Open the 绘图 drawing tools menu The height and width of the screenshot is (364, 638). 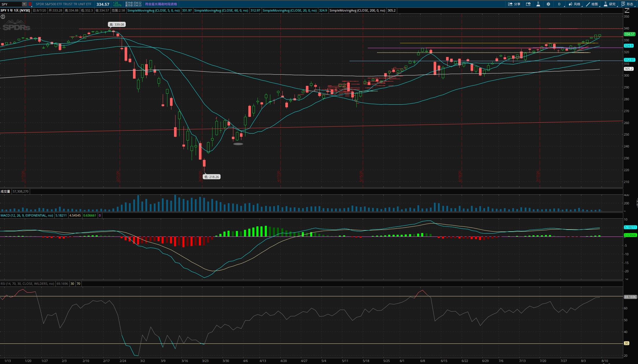[592, 4]
